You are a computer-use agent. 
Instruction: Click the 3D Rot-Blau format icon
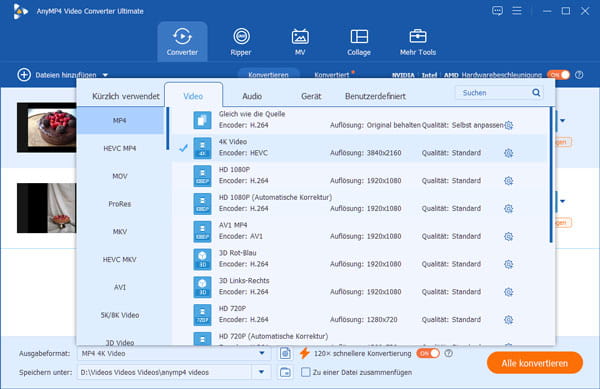(202, 259)
